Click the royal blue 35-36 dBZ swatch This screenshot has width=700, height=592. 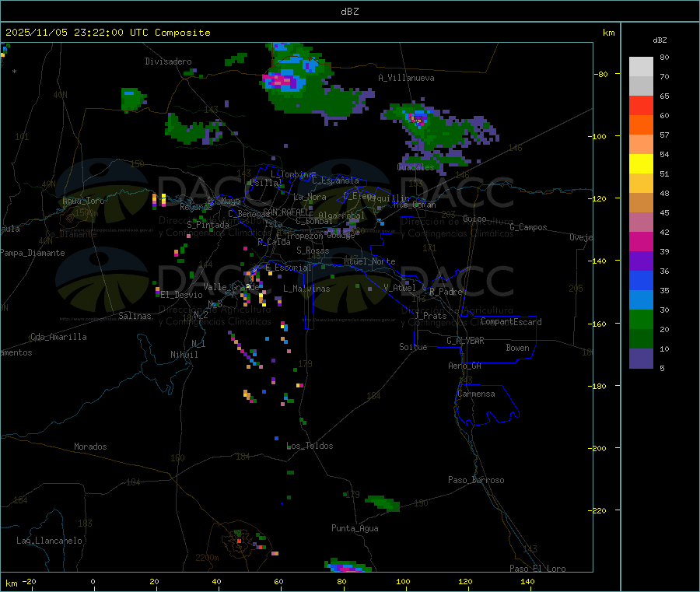tap(641, 280)
